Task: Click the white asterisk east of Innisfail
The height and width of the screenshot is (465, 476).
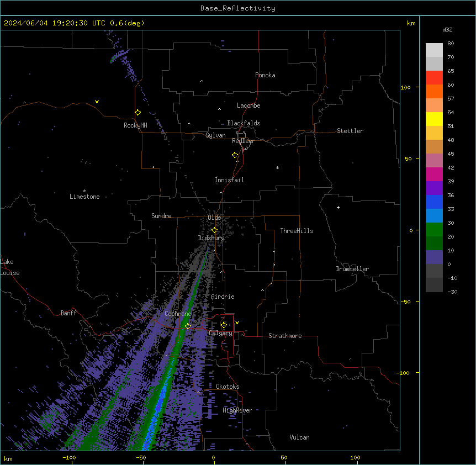Action: [x=277, y=168]
